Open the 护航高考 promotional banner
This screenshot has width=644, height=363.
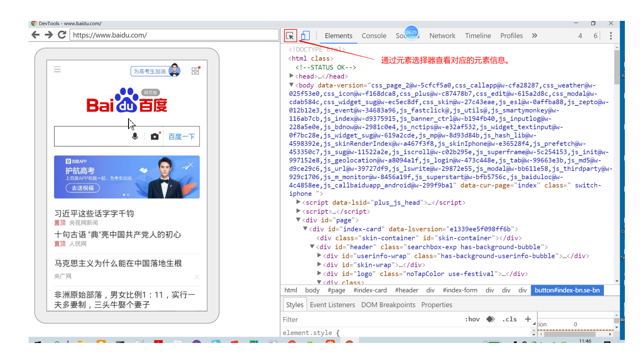(127, 177)
